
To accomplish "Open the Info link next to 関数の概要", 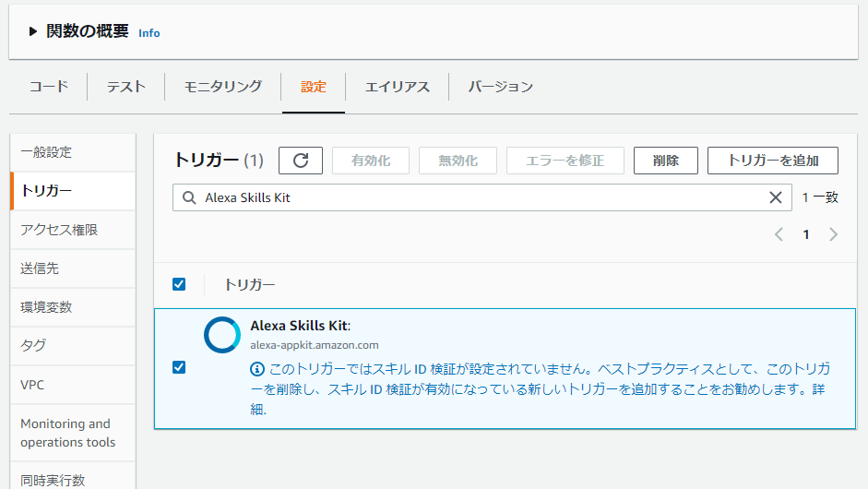I will (x=149, y=33).
